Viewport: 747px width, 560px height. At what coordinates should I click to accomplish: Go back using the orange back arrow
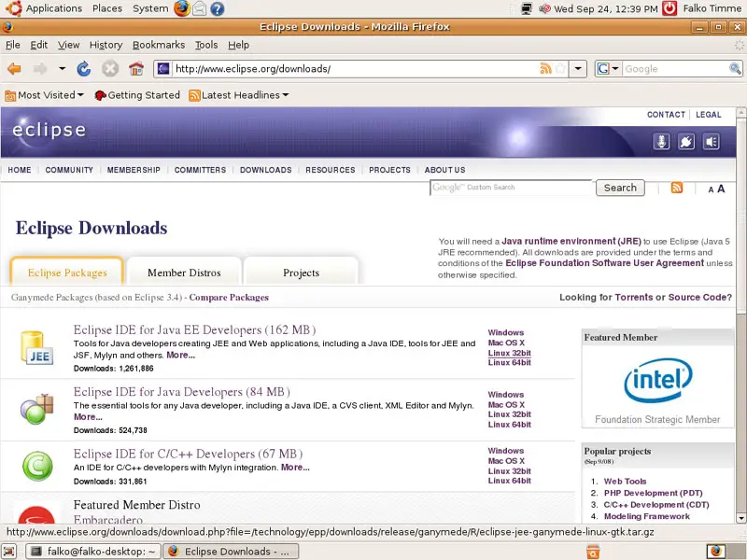coord(14,69)
